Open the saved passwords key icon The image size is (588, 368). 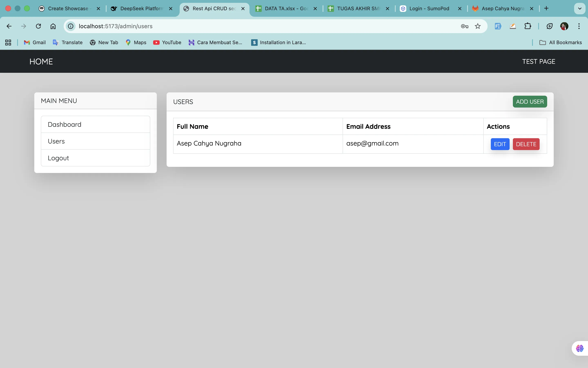[464, 26]
